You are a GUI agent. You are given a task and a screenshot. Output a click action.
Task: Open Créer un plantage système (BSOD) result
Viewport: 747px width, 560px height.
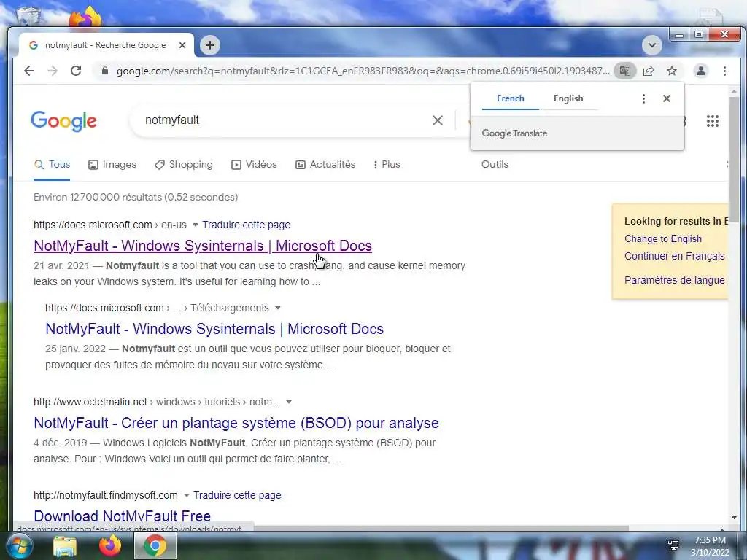tap(236, 423)
